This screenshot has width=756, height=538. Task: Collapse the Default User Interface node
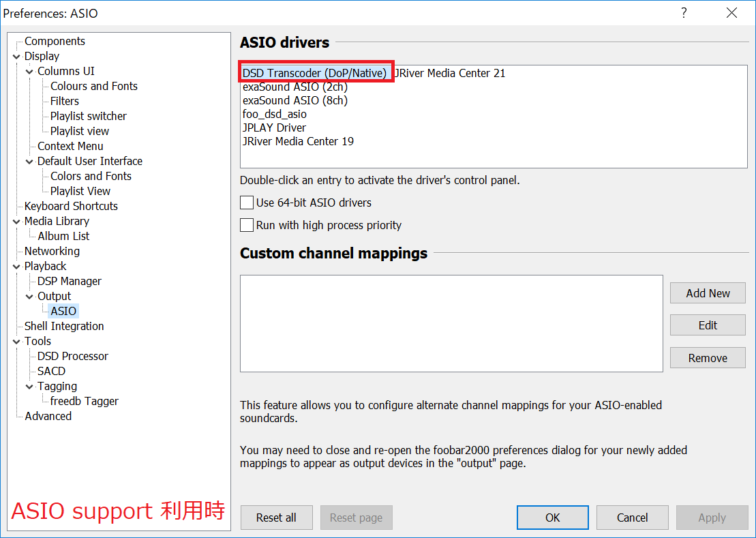point(29,162)
